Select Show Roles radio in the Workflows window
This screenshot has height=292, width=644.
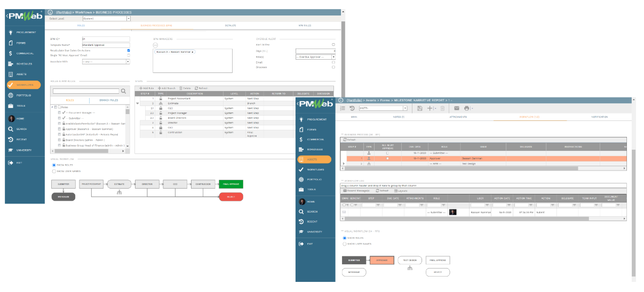point(54,165)
